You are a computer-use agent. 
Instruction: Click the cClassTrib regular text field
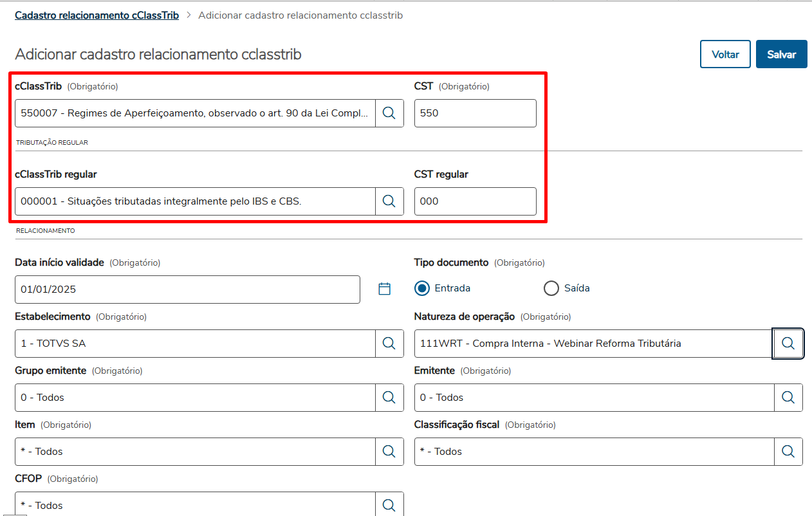[194, 201]
